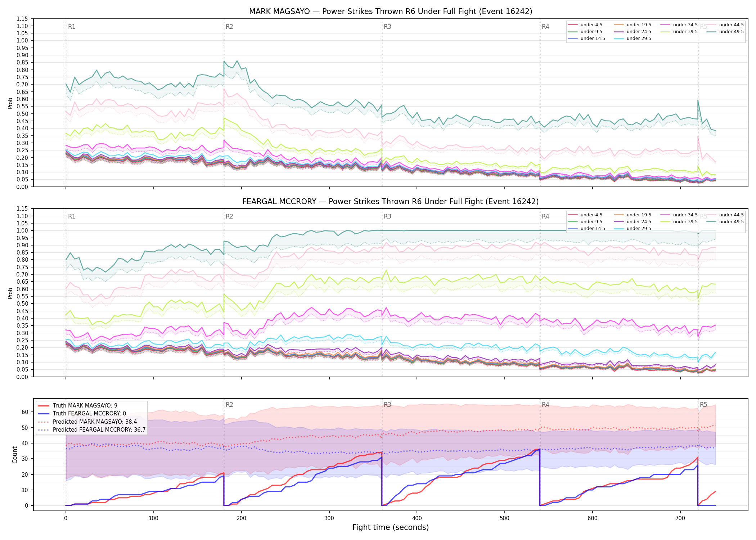Screen dimensions: 756x540
Task: Click the 50 tick on the Count axis
Action: (x=25, y=428)
